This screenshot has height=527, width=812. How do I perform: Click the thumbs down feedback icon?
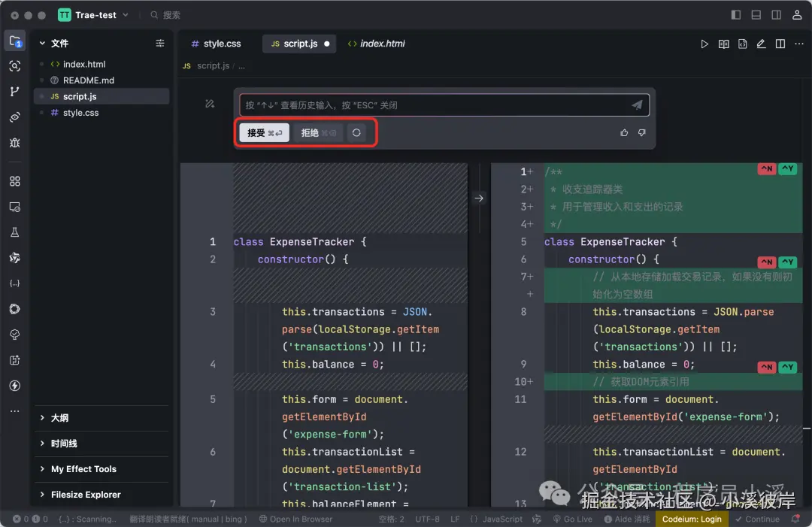[x=641, y=133]
